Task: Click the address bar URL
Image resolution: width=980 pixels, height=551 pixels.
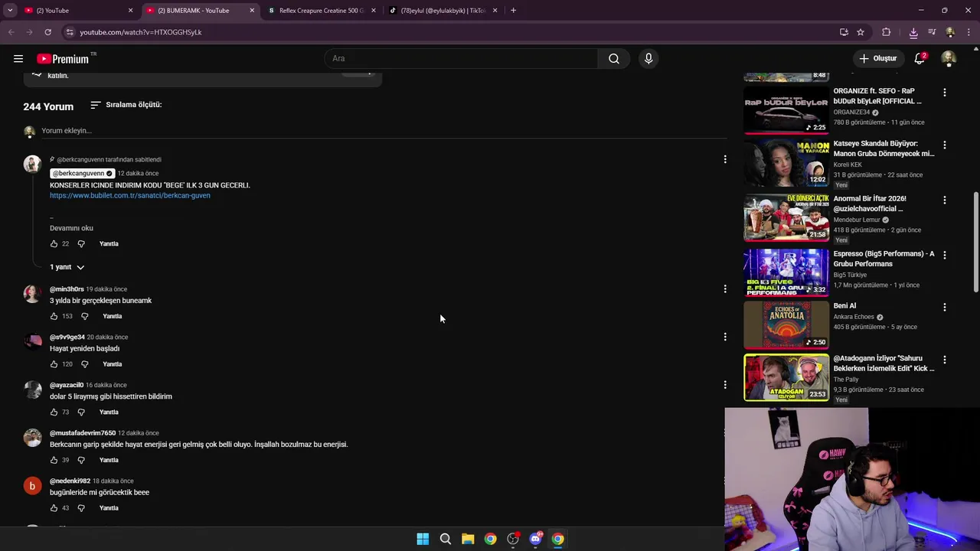Action: [141, 32]
